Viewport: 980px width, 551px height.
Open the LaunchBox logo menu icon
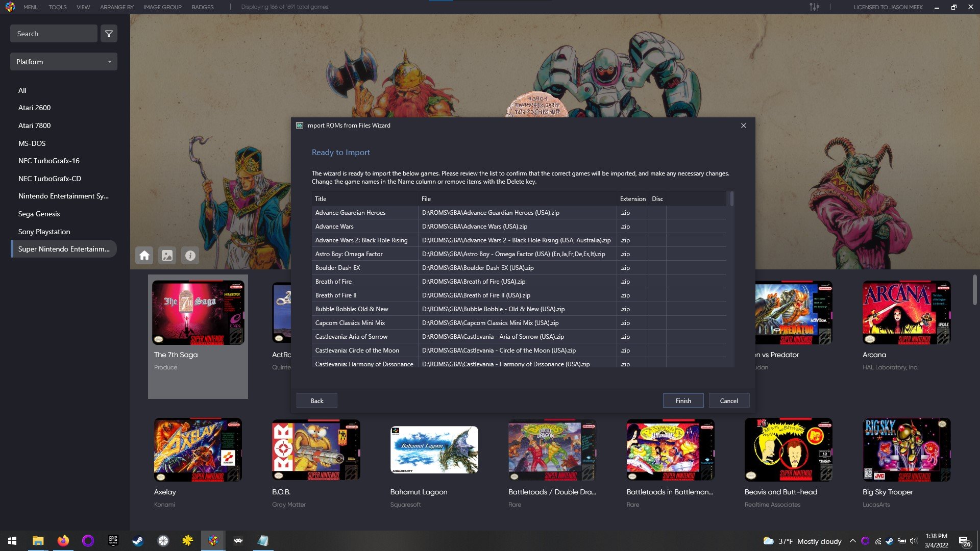click(x=10, y=7)
